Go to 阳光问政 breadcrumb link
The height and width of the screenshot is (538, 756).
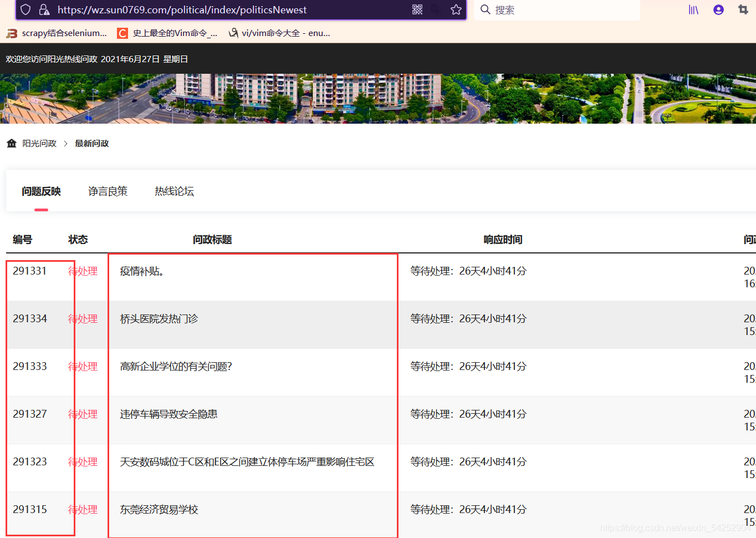[x=39, y=143]
